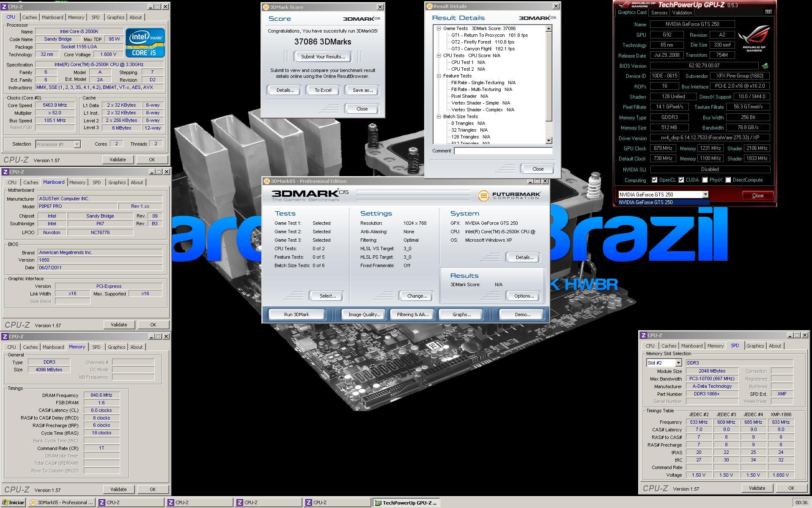The width and height of the screenshot is (812, 508).
Task: Click the Comment input field in Result Details
Action: click(503, 151)
